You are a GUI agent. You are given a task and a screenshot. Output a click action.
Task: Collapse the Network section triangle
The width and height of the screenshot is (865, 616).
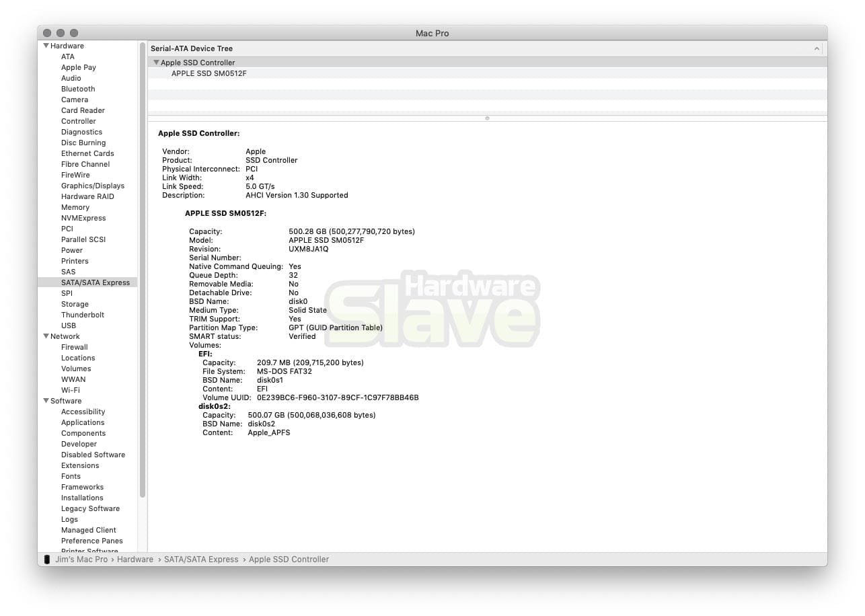(x=46, y=336)
